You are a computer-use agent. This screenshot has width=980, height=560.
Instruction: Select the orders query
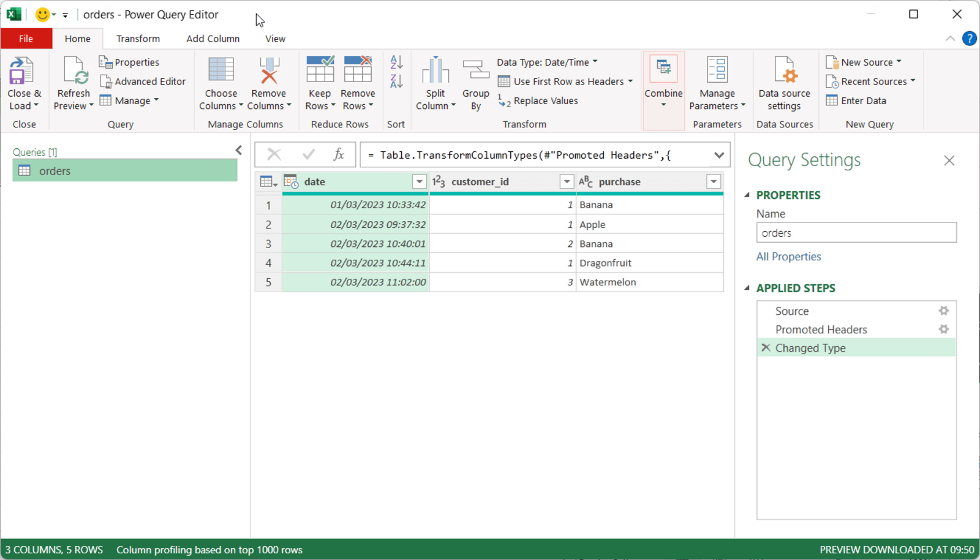125,170
